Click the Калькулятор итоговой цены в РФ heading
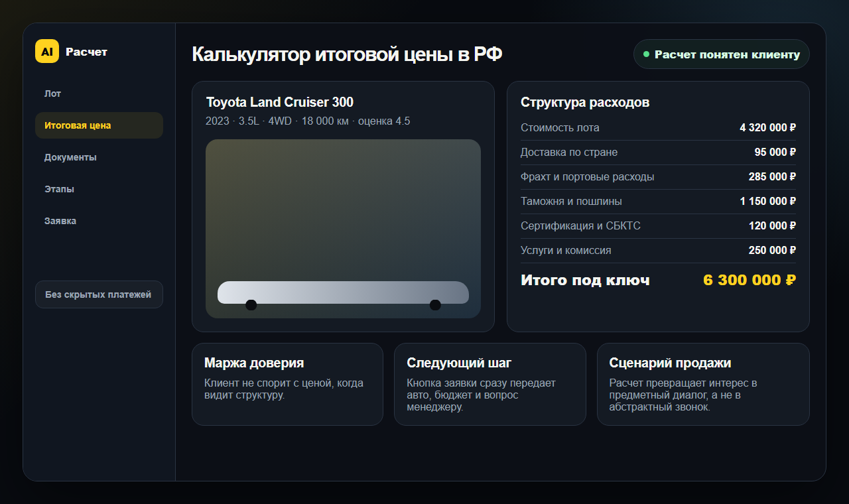Screen dimensions: 849x504 (x=347, y=54)
